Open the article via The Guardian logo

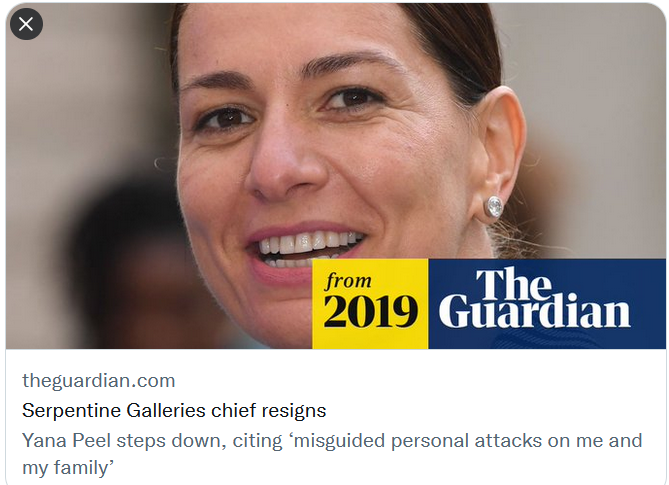[534, 299]
